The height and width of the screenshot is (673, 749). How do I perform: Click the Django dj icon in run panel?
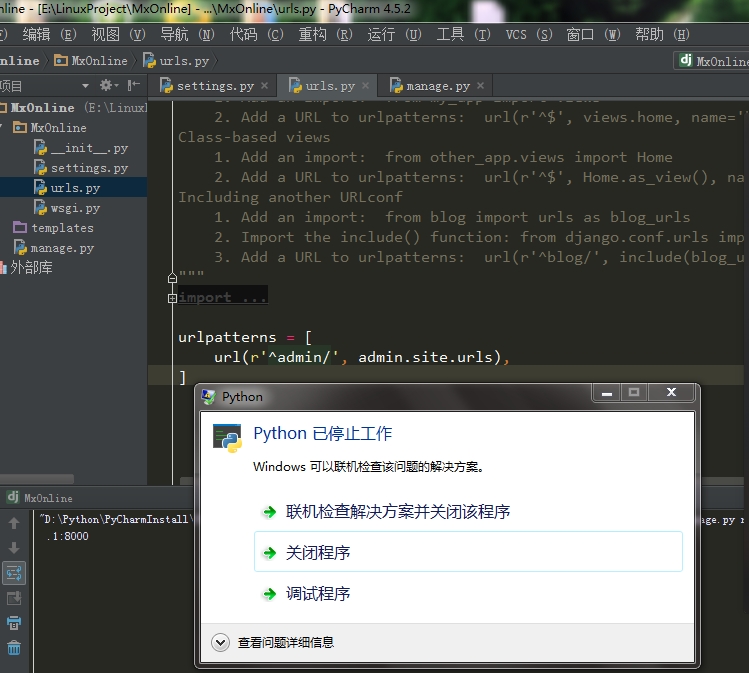point(13,497)
